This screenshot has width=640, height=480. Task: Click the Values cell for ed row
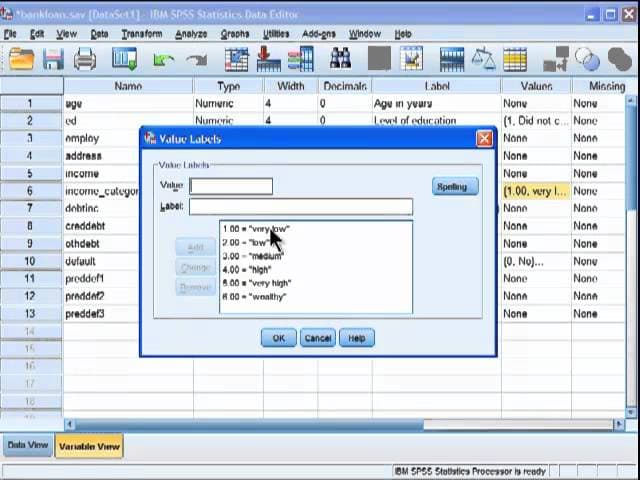click(x=536, y=121)
